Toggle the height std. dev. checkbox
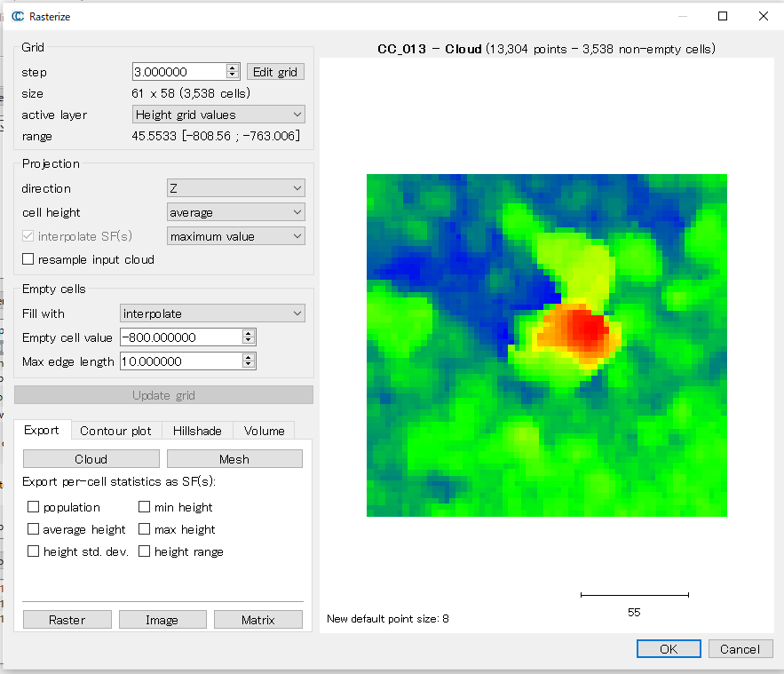The height and width of the screenshot is (674, 784). pos(34,551)
